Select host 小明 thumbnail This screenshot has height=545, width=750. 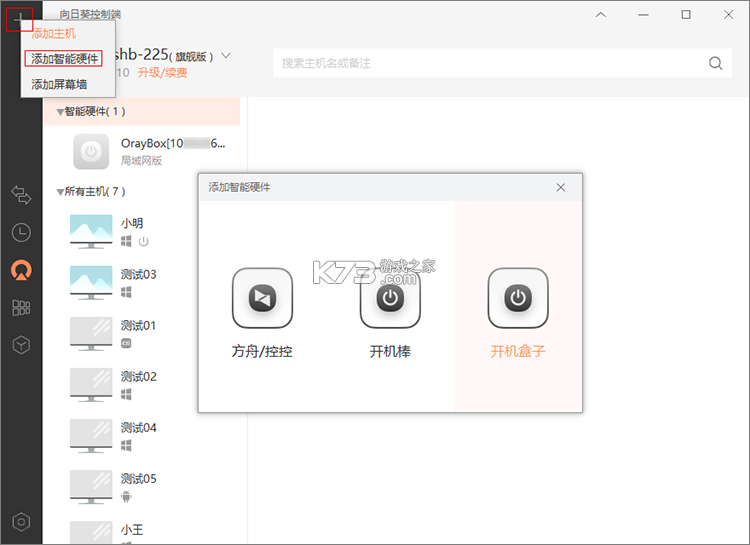(x=91, y=232)
